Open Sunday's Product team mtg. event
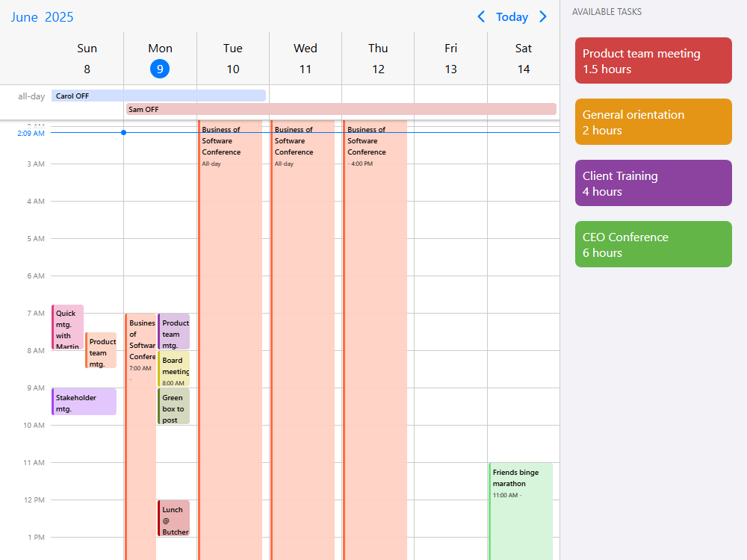747x560 pixels. pyautogui.click(x=101, y=350)
